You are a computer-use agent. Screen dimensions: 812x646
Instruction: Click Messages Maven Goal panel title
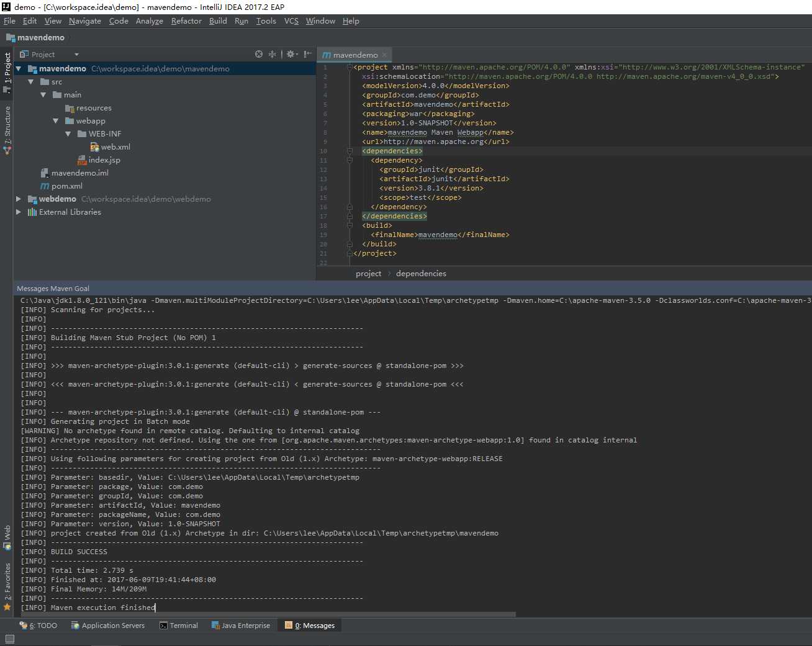click(x=53, y=289)
